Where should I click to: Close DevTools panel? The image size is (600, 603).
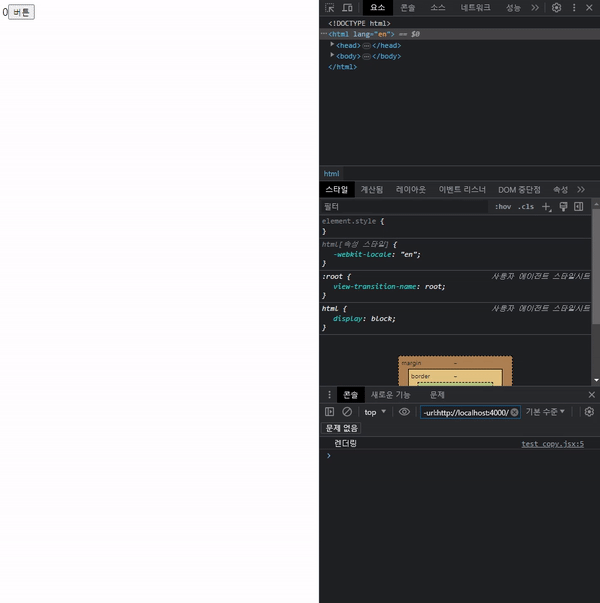[x=589, y=8]
